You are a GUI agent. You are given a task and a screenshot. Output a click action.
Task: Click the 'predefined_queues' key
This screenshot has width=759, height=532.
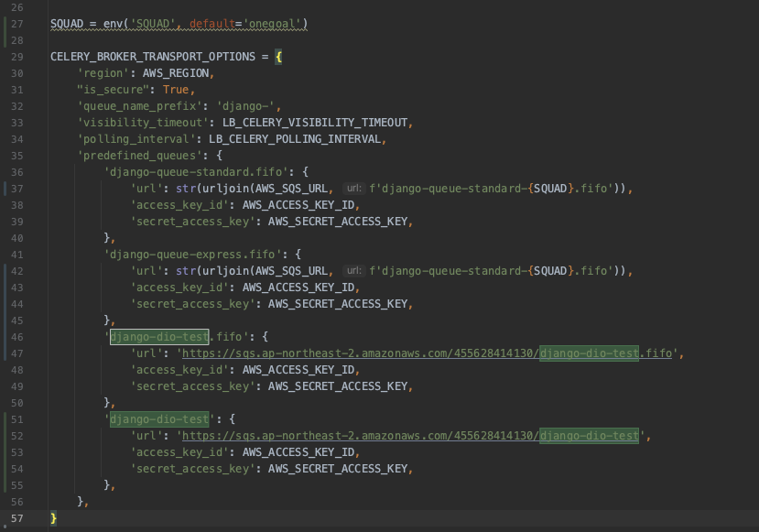click(139, 156)
